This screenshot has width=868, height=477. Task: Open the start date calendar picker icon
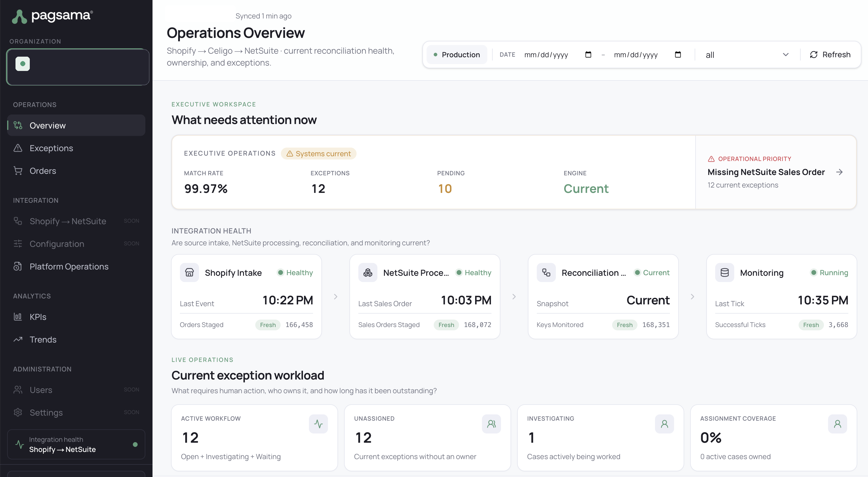point(588,54)
